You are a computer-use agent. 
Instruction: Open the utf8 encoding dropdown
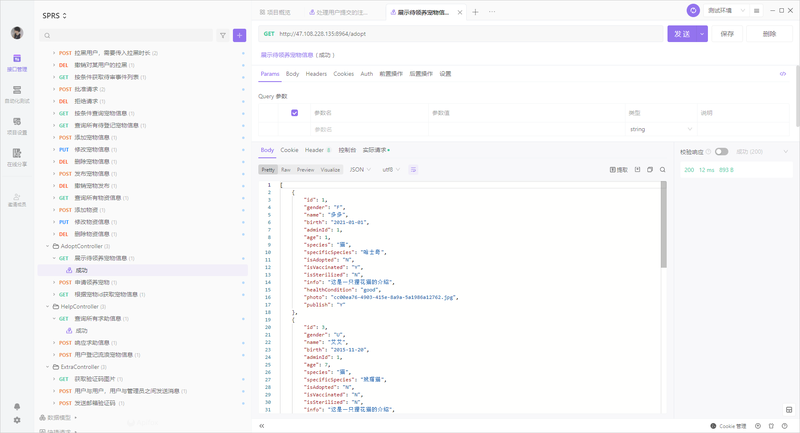click(391, 170)
